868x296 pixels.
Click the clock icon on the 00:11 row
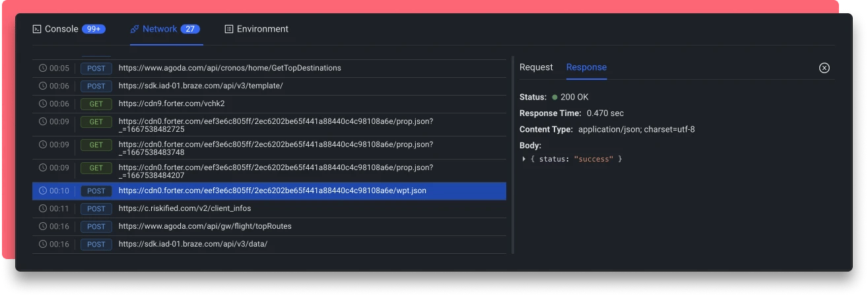pyautogui.click(x=43, y=209)
